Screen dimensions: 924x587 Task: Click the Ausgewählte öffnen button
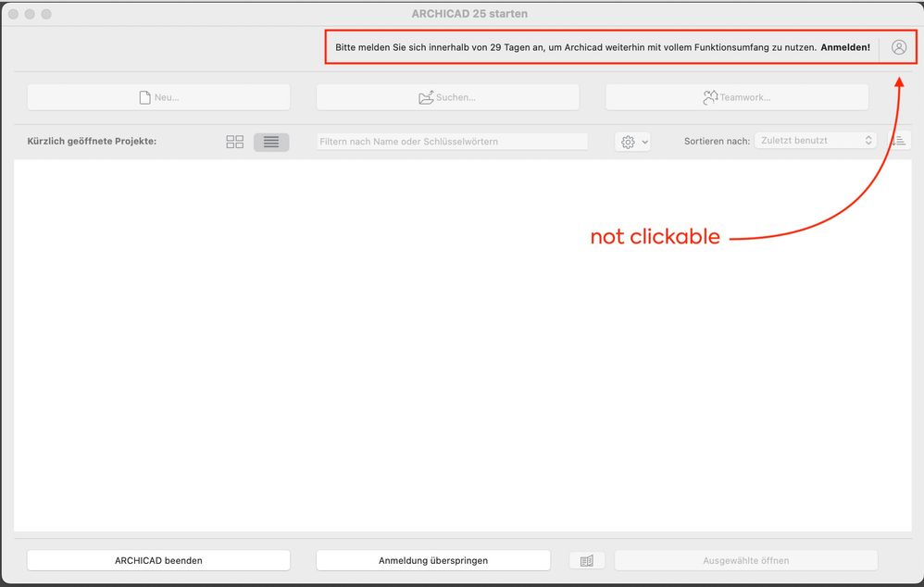coord(746,560)
